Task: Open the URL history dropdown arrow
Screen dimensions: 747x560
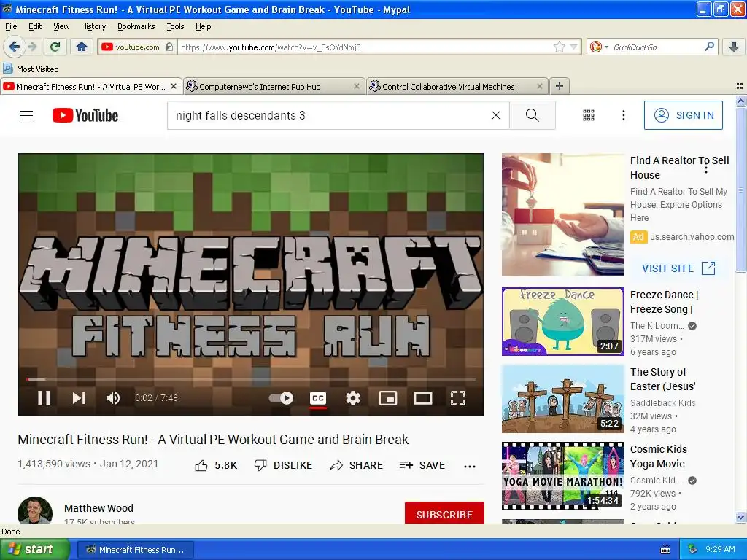Action: 573,47
